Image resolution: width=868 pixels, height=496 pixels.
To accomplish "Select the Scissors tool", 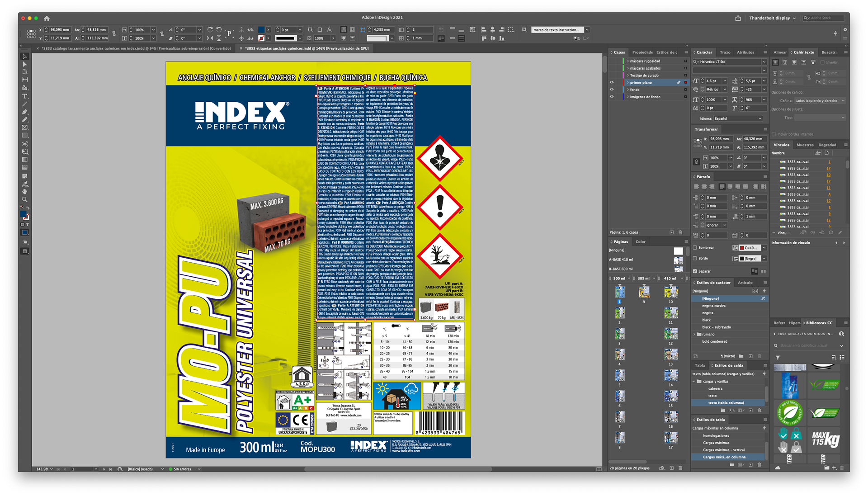I will 25,144.
